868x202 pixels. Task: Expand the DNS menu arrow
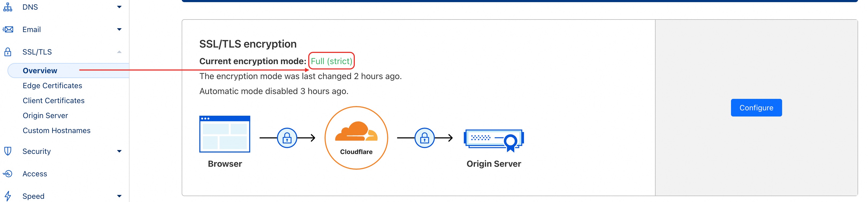[x=119, y=7]
